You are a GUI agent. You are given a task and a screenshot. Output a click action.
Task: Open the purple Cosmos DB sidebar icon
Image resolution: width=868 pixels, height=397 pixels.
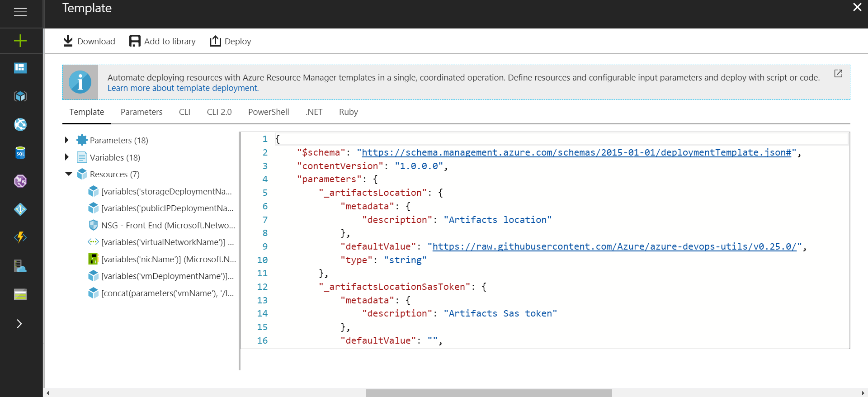click(20, 181)
